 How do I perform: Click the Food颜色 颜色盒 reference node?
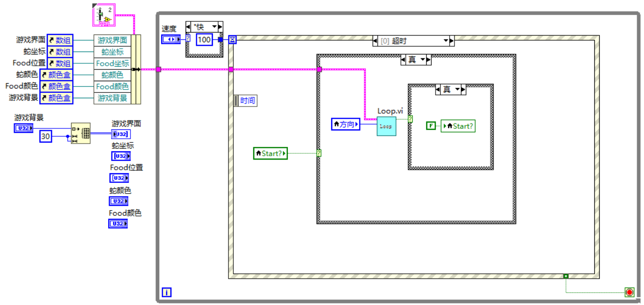56,87
